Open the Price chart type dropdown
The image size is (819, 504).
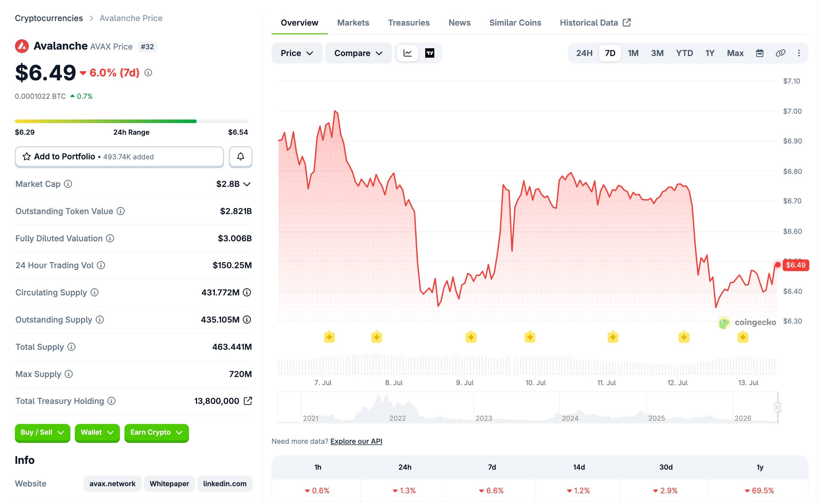297,53
